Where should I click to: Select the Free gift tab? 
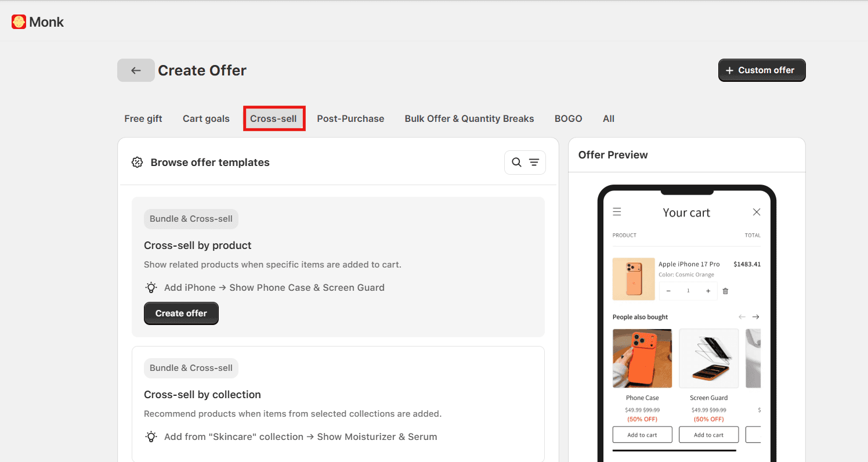tap(143, 118)
